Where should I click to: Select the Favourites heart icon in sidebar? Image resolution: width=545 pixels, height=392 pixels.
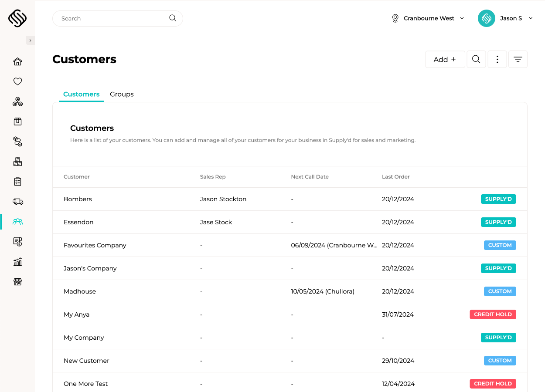click(17, 81)
